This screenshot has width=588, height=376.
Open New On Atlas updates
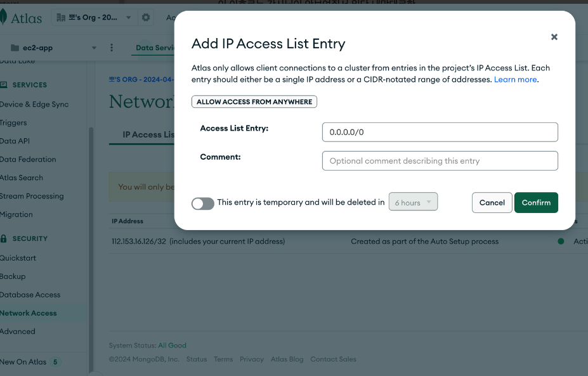[x=23, y=362]
